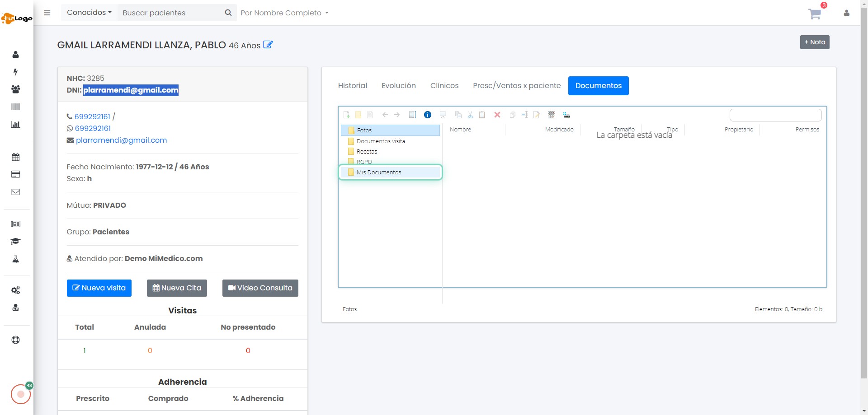Viewport: 868px width, 415px height.
Task: Click the upload file icon in documents toolbar
Action: tap(347, 115)
